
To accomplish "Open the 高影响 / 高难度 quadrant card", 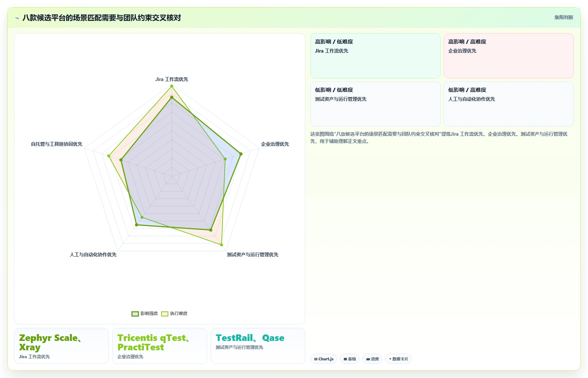I will pyautogui.click(x=508, y=56).
